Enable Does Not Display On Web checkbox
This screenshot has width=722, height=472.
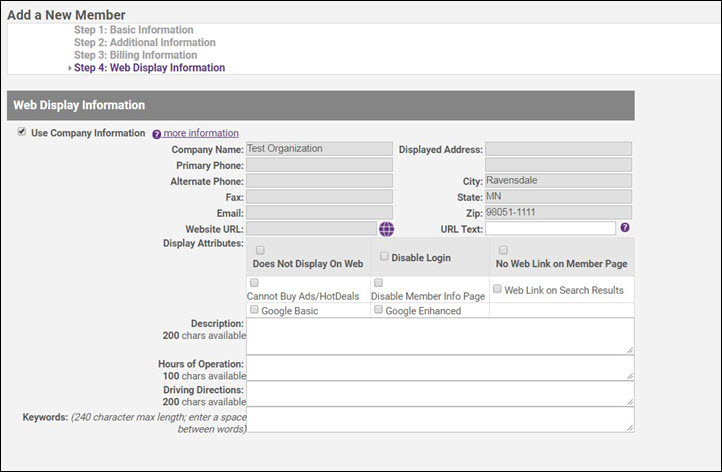coord(260,250)
